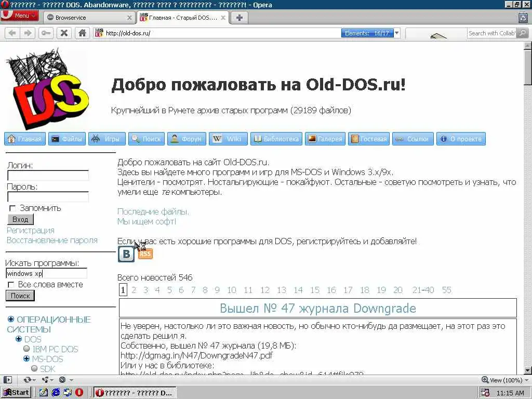
Task: Check the Запомнить checkbox
Action: 12,208
